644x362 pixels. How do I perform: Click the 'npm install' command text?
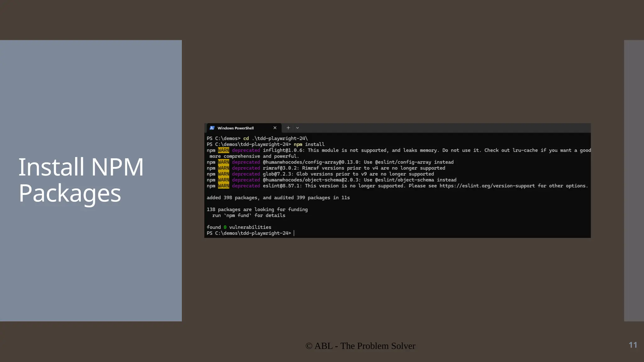click(x=309, y=144)
